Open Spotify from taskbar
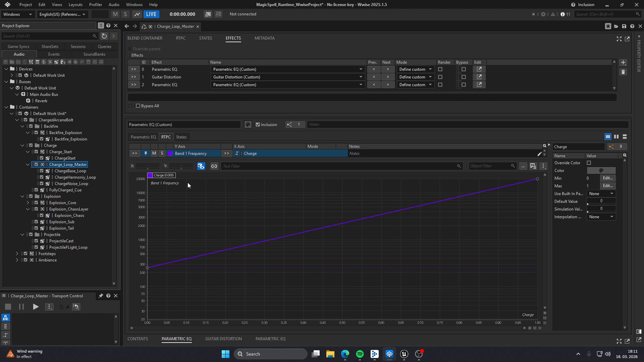Viewport: 644px width, 362px height. (x=360, y=354)
